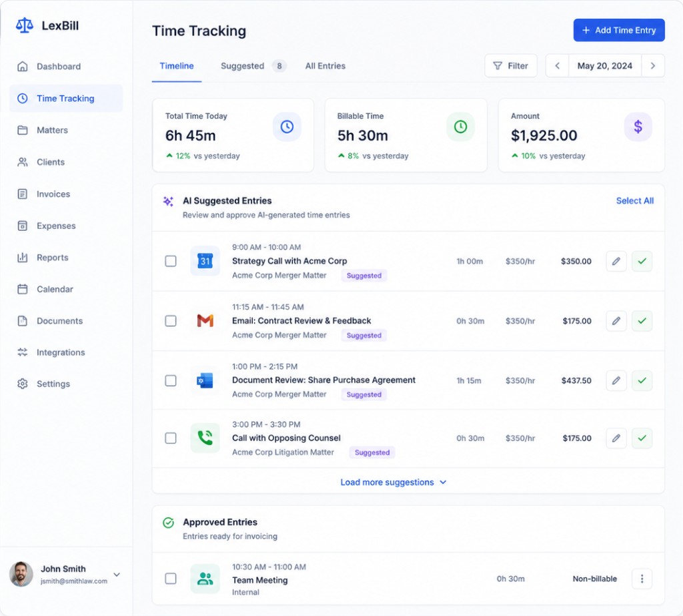The width and height of the screenshot is (683, 616).
Task: Click the blue clock icon on Total Time Today card
Action: (x=287, y=127)
